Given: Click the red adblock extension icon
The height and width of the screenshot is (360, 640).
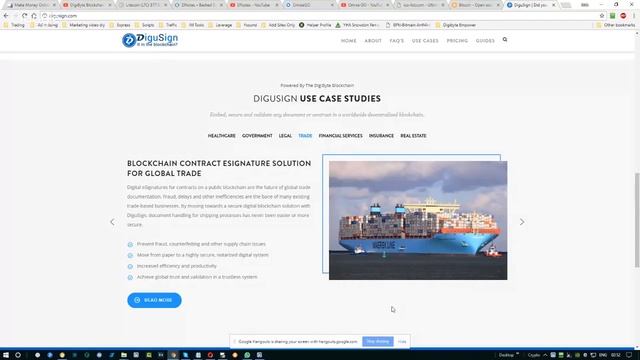Looking at the screenshot, I should (623, 16).
